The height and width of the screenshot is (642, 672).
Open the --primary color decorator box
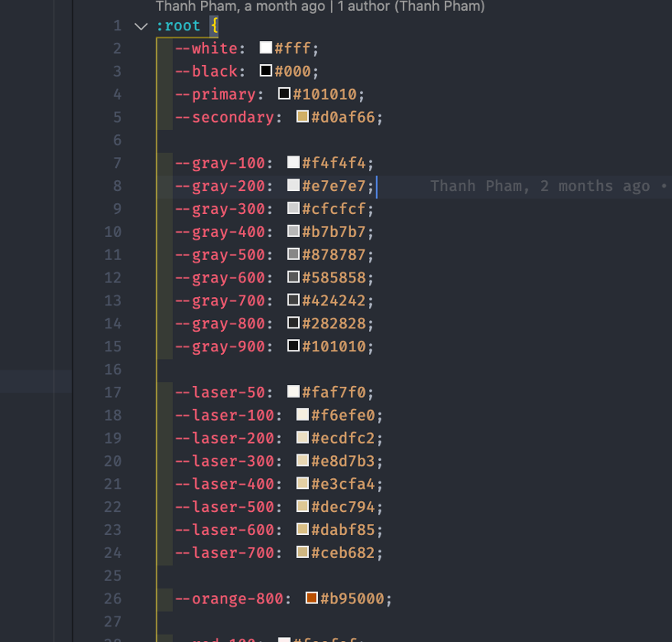tap(283, 93)
